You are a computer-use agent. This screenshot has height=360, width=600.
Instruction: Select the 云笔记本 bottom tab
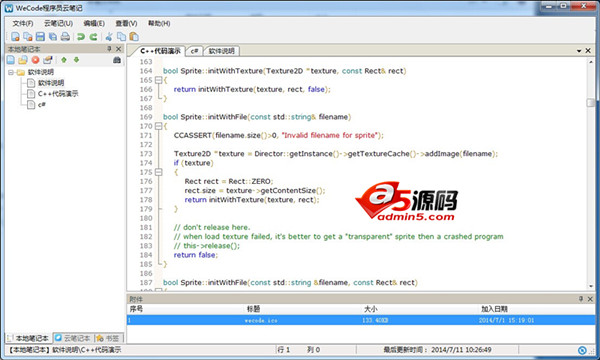pos(73,338)
